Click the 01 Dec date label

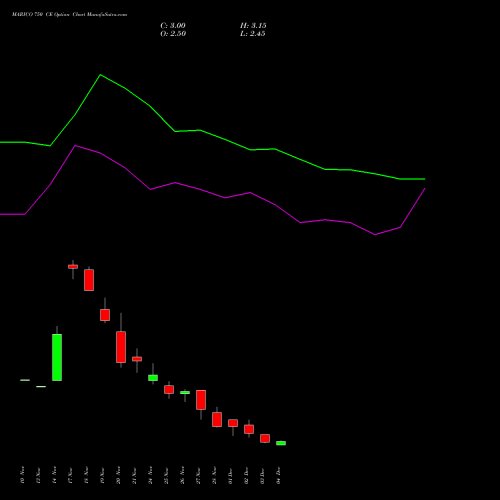230,475
